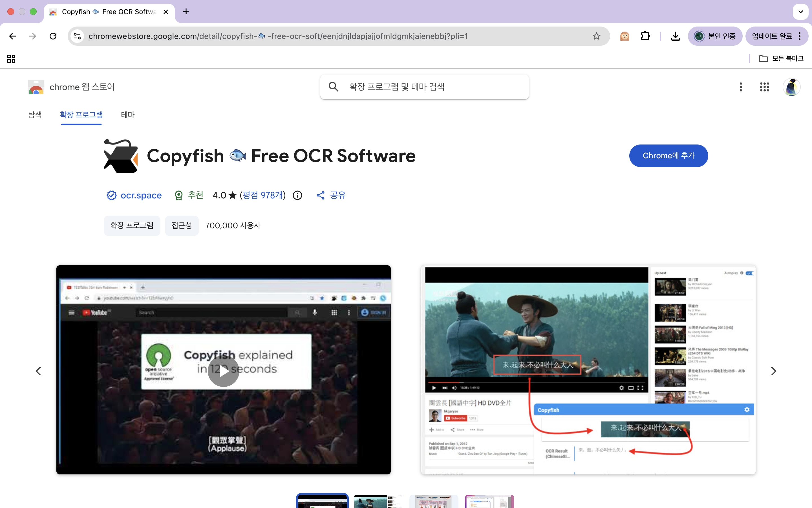
Task: Close the Copyfish browser tab
Action: (166, 12)
